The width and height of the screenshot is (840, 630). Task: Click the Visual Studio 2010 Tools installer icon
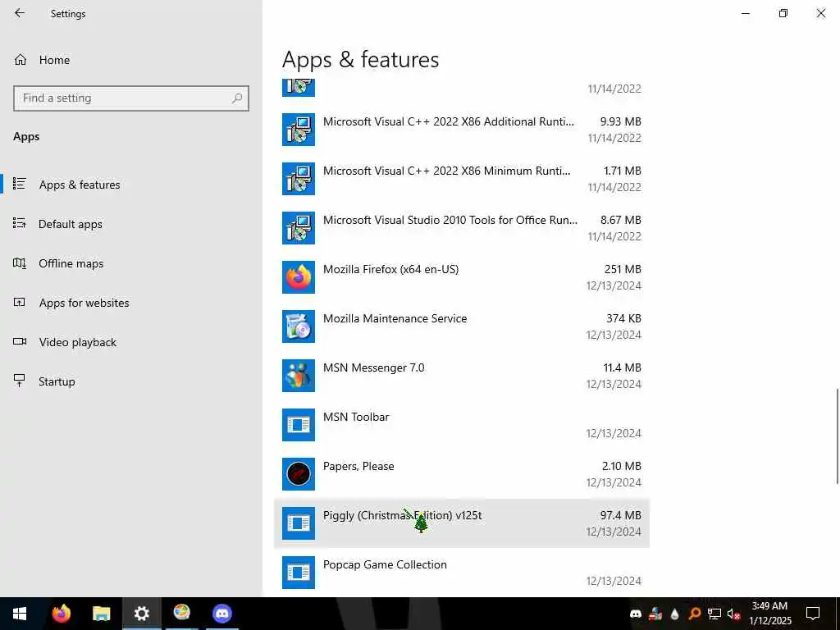pyautogui.click(x=299, y=228)
